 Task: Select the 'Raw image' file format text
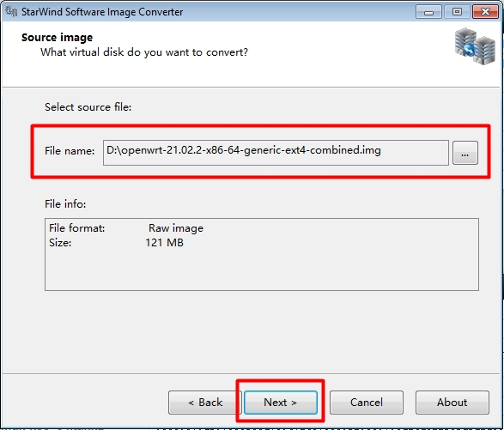(x=176, y=227)
